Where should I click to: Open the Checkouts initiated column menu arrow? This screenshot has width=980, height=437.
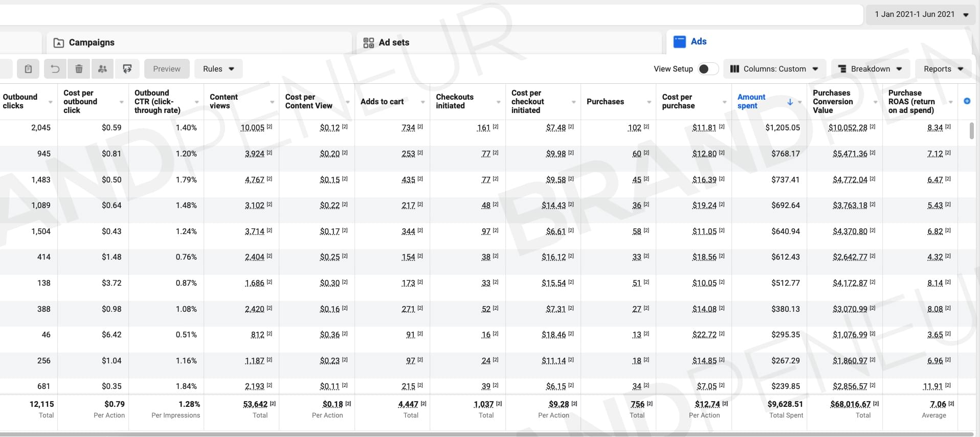[498, 102]
